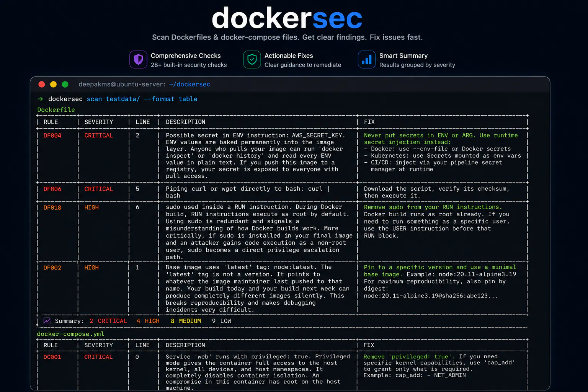Click 'Download the script, verify its checksum' fix
588x392 pixels.
(x=437, y=189)
